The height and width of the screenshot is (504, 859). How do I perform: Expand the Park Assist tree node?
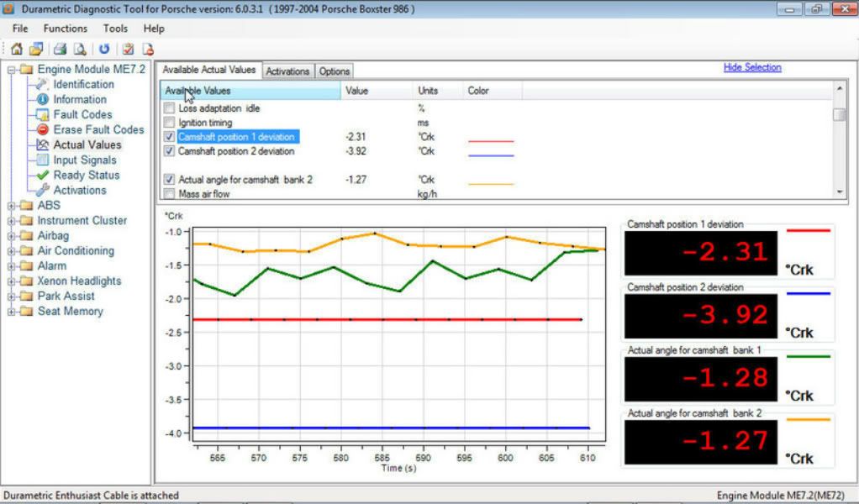[x=11, y=297]
